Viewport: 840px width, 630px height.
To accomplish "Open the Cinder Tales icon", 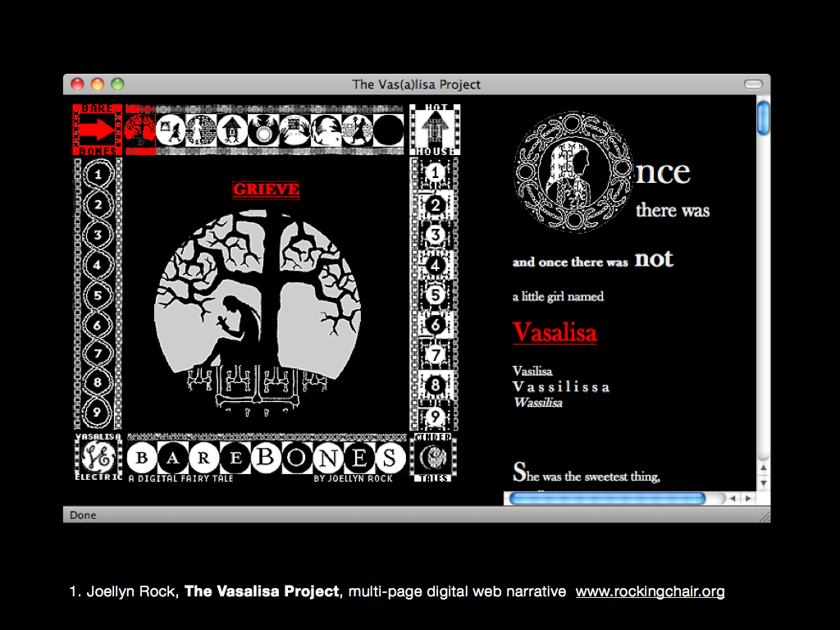I will click(434, 458).
